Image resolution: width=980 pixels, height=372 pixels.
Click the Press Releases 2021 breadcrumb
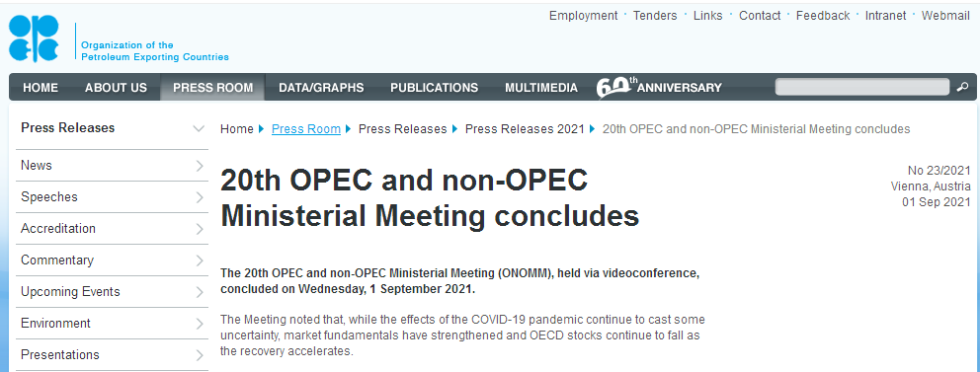pos(525,129)
